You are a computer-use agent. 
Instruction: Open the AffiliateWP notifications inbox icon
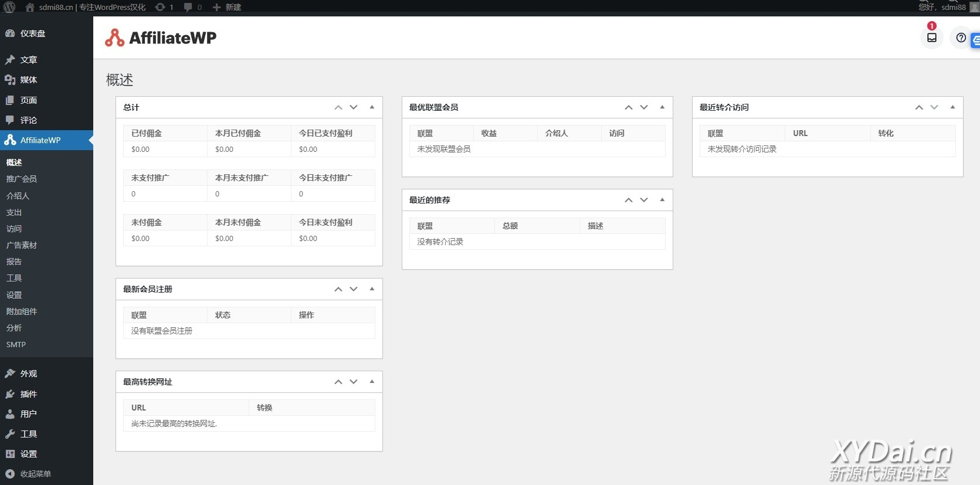click(931, 38)
